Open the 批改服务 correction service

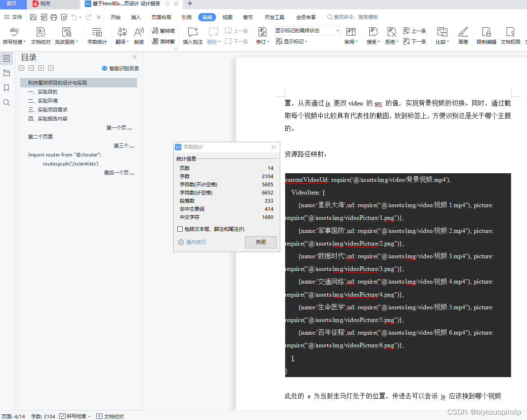pos(67,36)
